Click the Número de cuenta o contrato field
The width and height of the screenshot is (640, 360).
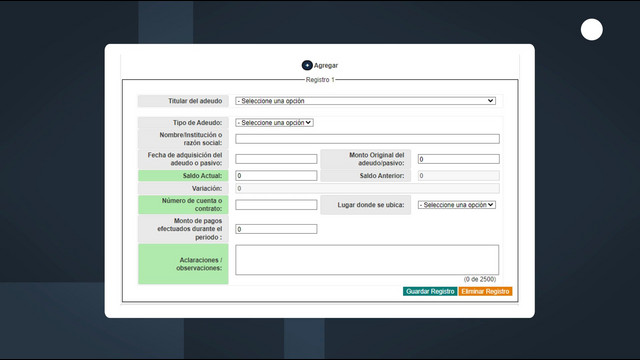tap(276, 205)
